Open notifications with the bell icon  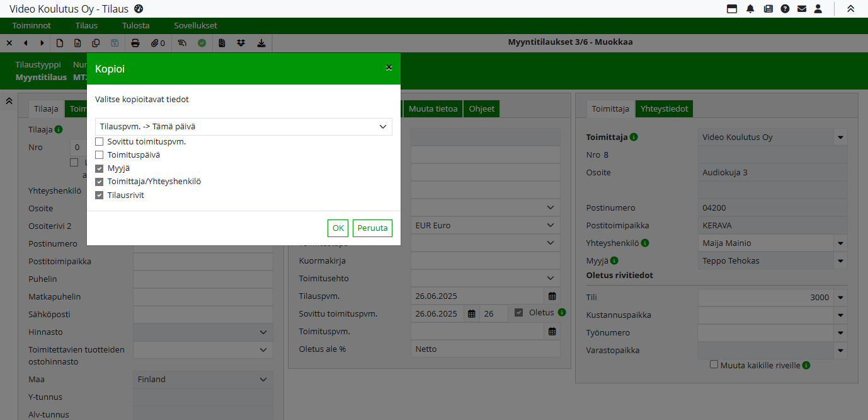click(750, 9)
